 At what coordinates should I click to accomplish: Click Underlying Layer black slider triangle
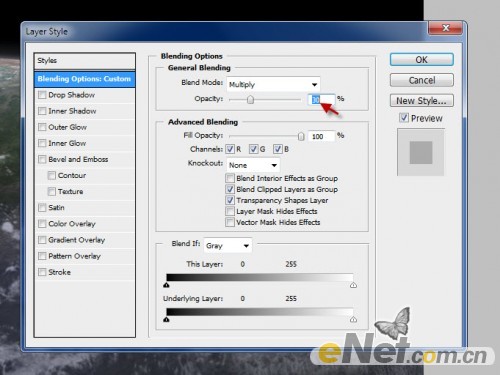click(166, 319)
